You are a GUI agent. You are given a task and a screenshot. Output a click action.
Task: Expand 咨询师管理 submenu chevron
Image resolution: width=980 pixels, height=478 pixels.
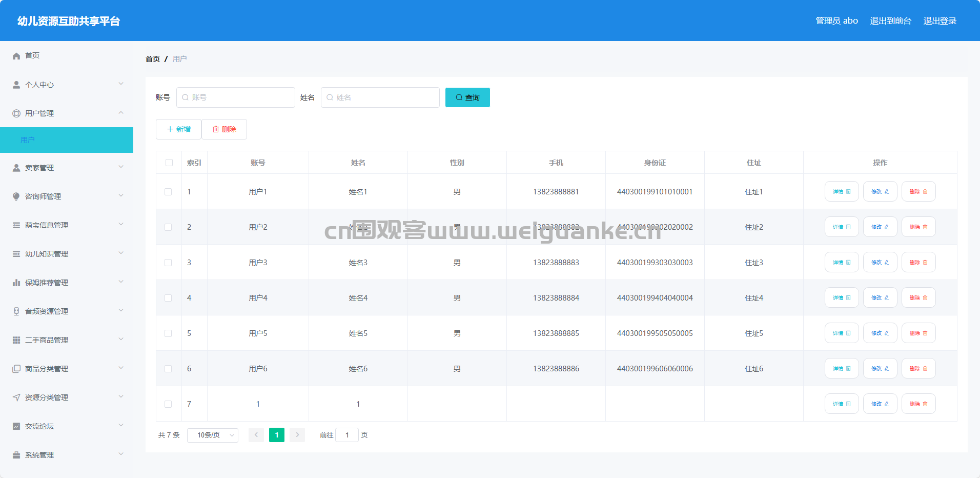(x=121, y=195)
